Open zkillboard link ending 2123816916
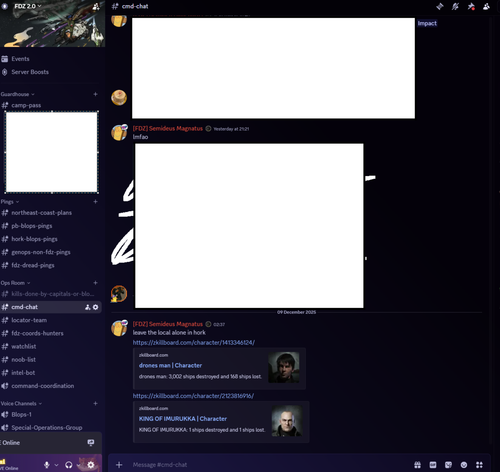Image resolution: width=500 pixels, height=472 pixels. (193, 396)
